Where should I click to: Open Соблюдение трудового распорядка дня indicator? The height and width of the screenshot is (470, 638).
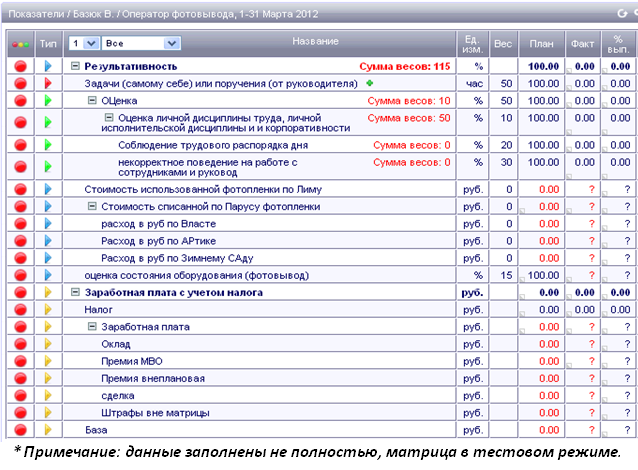(213, 145)
